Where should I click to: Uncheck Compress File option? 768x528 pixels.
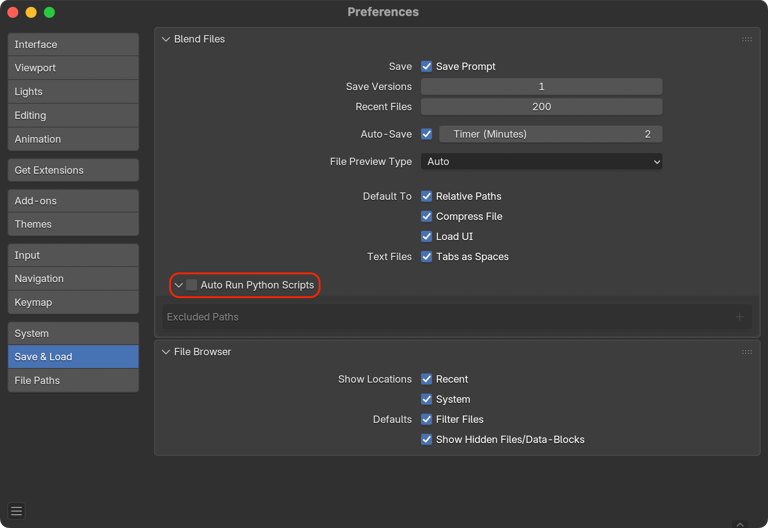[x=427, y=216]
